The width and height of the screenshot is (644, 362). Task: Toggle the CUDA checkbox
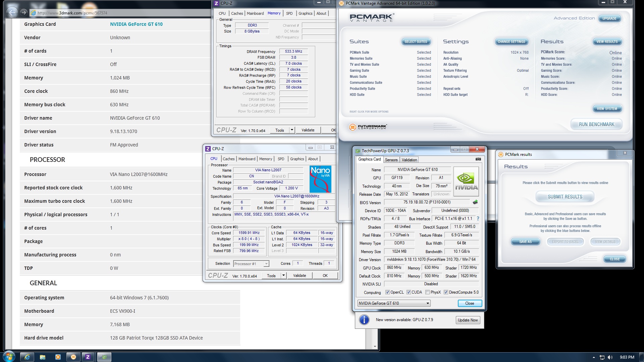(409, 292)
